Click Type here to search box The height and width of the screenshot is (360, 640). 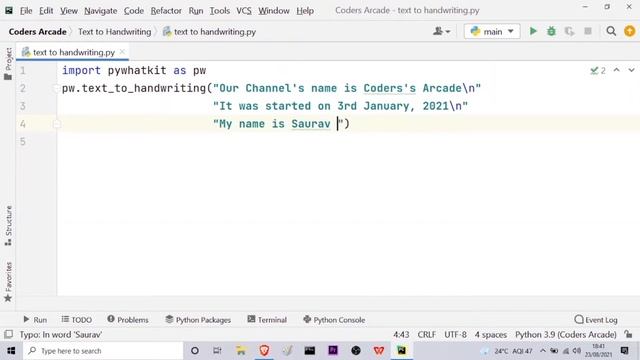coord(103,351)
